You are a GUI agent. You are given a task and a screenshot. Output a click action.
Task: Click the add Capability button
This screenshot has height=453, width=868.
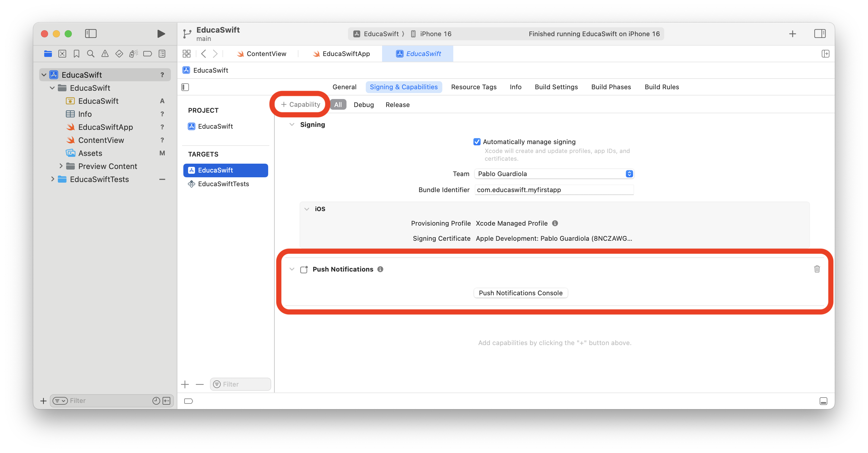[300, 104]
